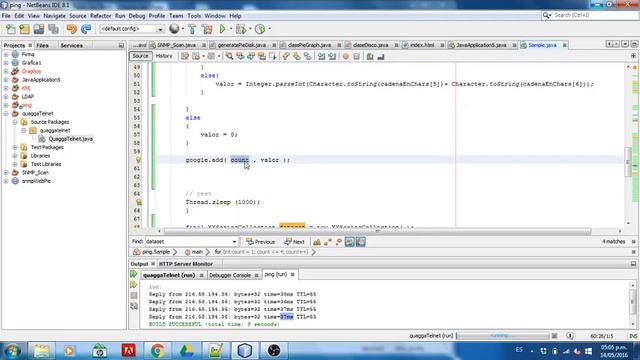The height and width of the screenshot is (360, 640).
Task: Toggle Match Case in Find bar
Action: point(317,242)
